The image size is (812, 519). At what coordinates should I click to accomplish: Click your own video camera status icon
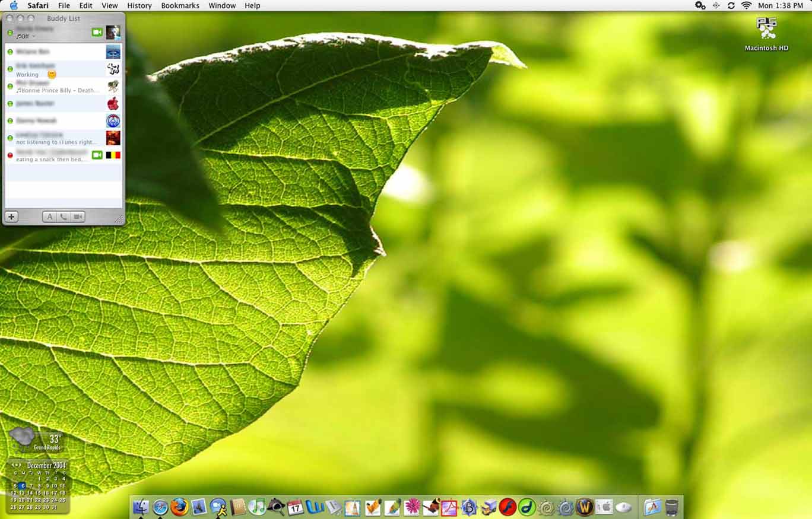coord(97,32)
